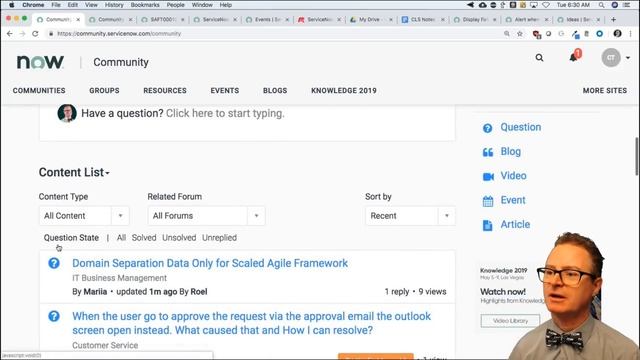Screen dimensions: 640x360
Task: Click IT Business Management forum label
Action: [119, 278]
